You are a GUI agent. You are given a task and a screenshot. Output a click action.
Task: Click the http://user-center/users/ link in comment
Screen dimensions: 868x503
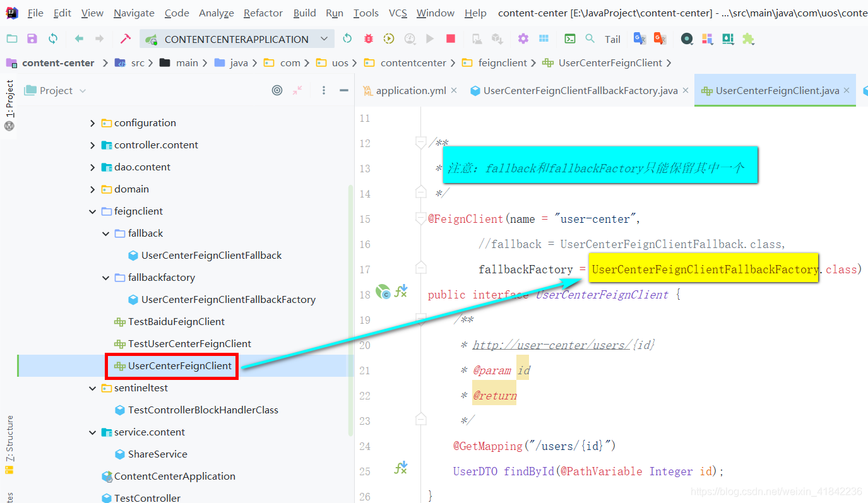[552, 345]
